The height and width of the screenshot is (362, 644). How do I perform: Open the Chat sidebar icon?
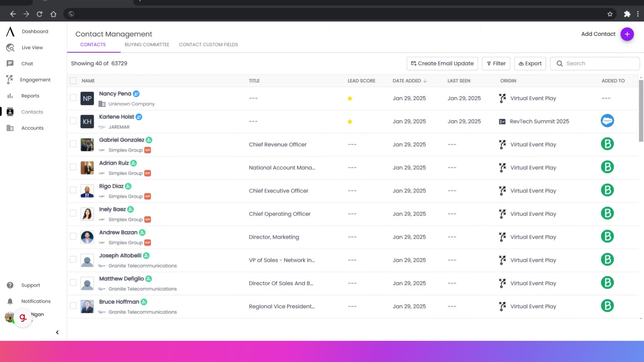(10, 64)
